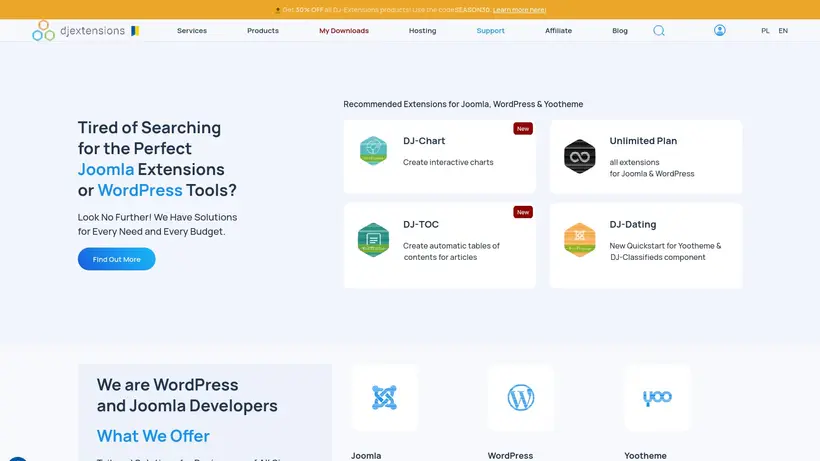This screenshot has width=820, height=461.
Task: Click the Ukraine flag next to logo
Action: click(135, 31)
